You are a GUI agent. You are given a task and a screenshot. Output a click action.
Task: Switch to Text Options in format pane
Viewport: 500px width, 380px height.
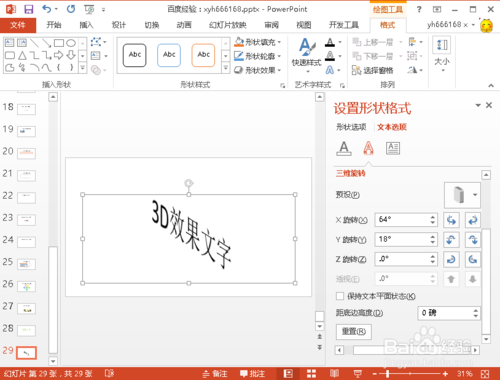click(392, 127)
